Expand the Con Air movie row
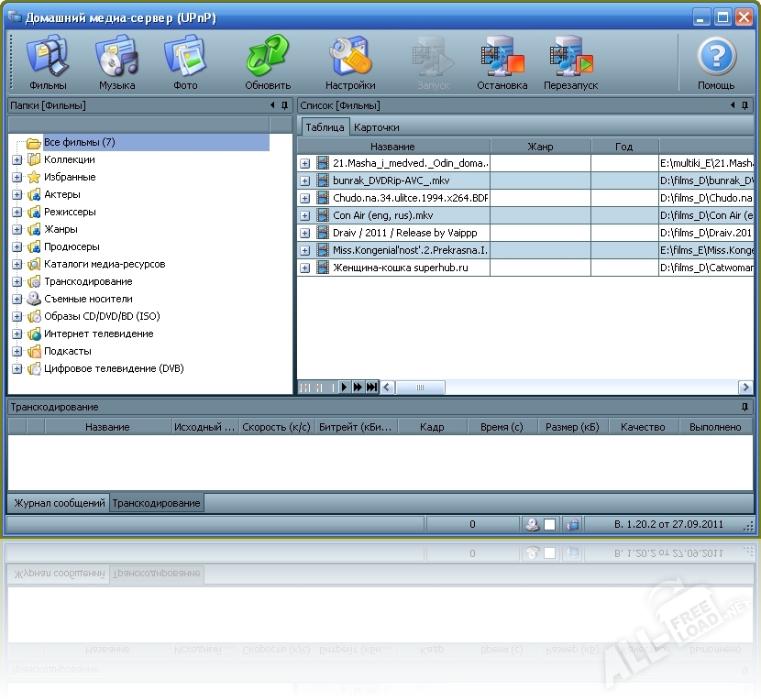 (304, 215)
